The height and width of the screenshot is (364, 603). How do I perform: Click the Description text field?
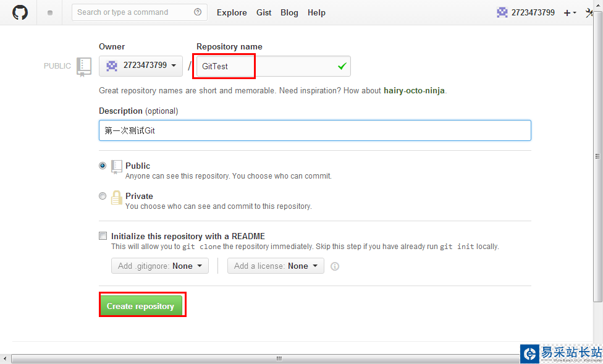click(x=315, y=130)
